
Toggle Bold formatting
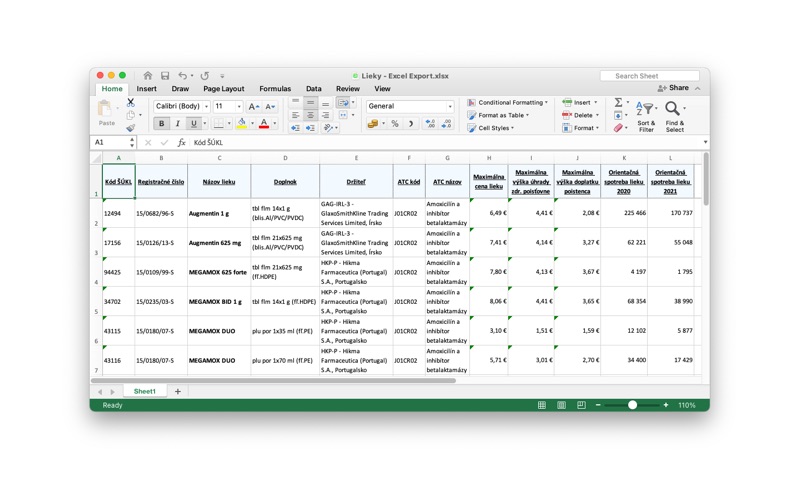click(x=162, y=123)
